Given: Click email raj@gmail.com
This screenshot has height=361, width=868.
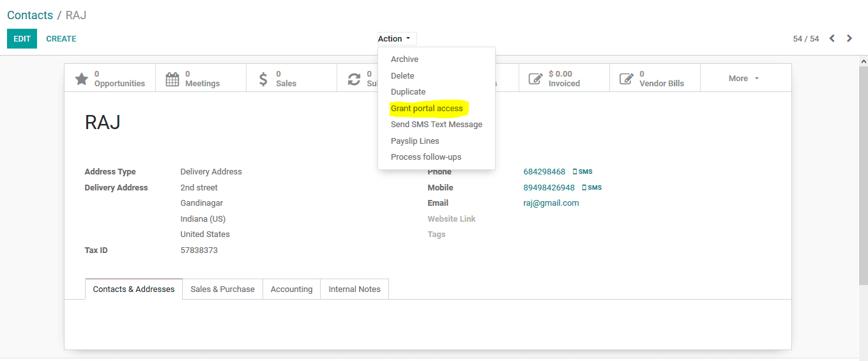Looking at the screenshot, I should tap(551, 203).
